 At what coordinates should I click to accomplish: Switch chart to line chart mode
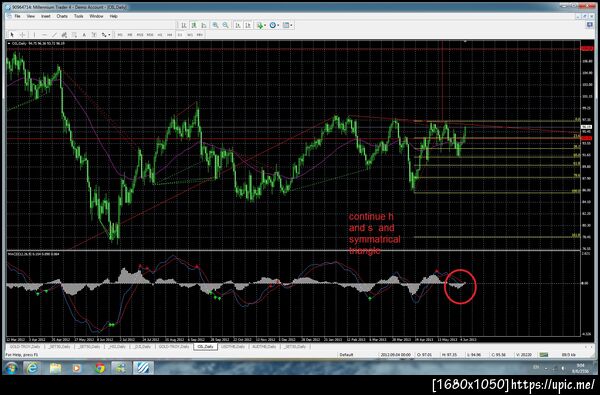(204, 25)
